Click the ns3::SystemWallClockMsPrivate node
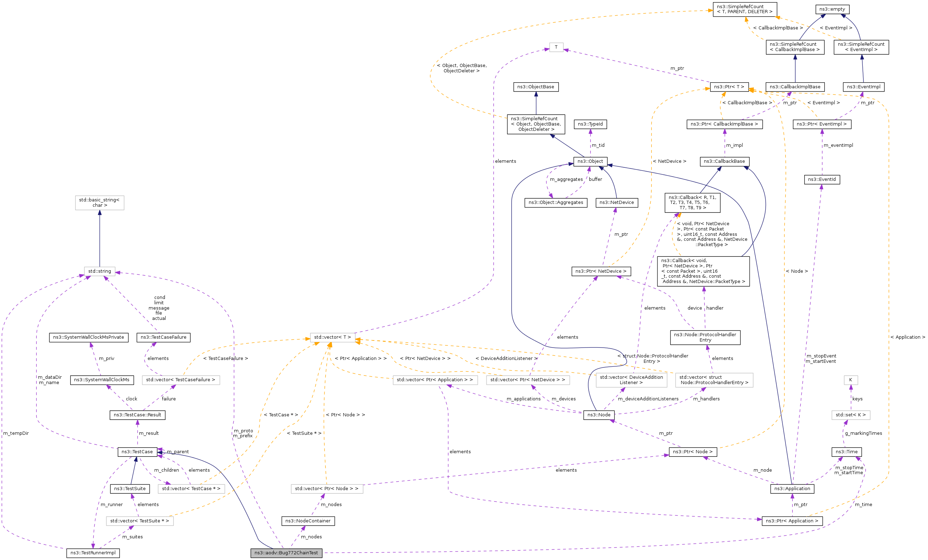The image size is (928, 560). click(x=89, y=337)
